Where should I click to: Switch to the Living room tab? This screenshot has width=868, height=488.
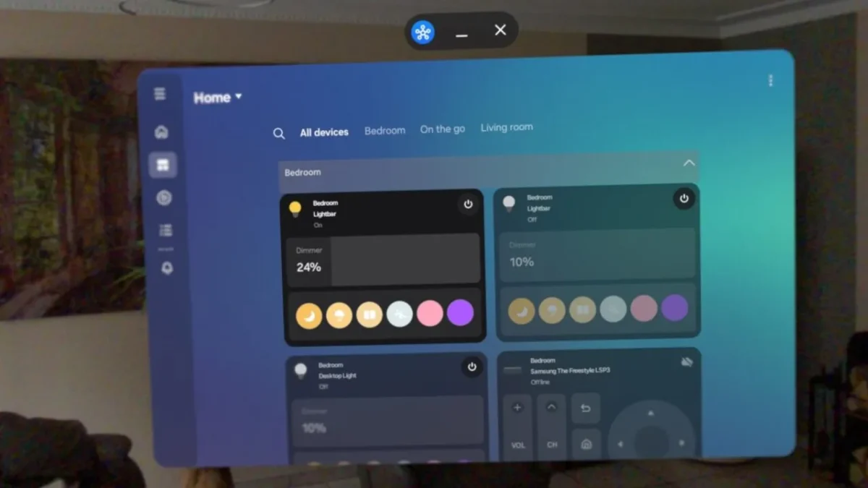click(506, 127)
